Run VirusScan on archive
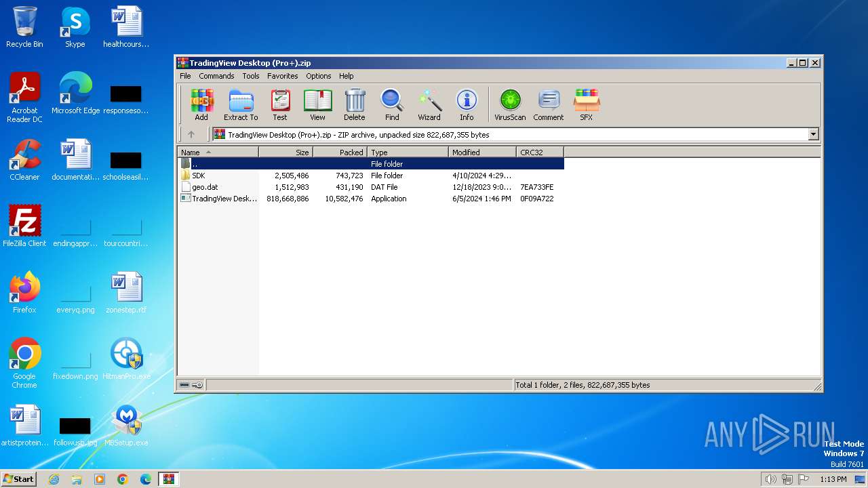 coord(510,105)
